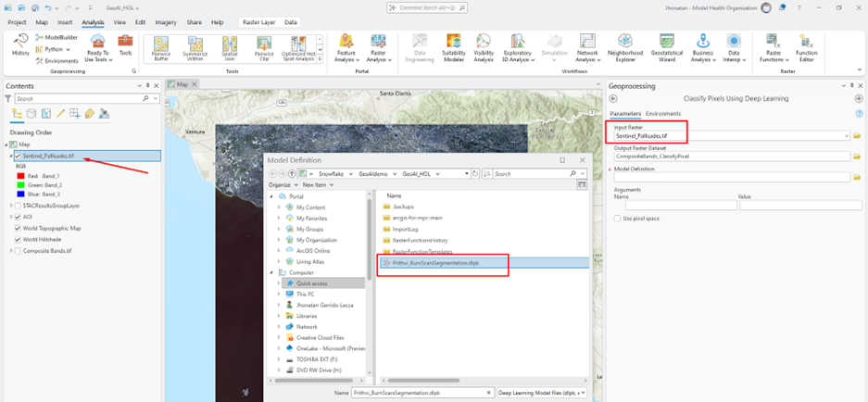Open Geoprocessing tool help question icon
The image size is (868, 402).
tap(859, 114)
